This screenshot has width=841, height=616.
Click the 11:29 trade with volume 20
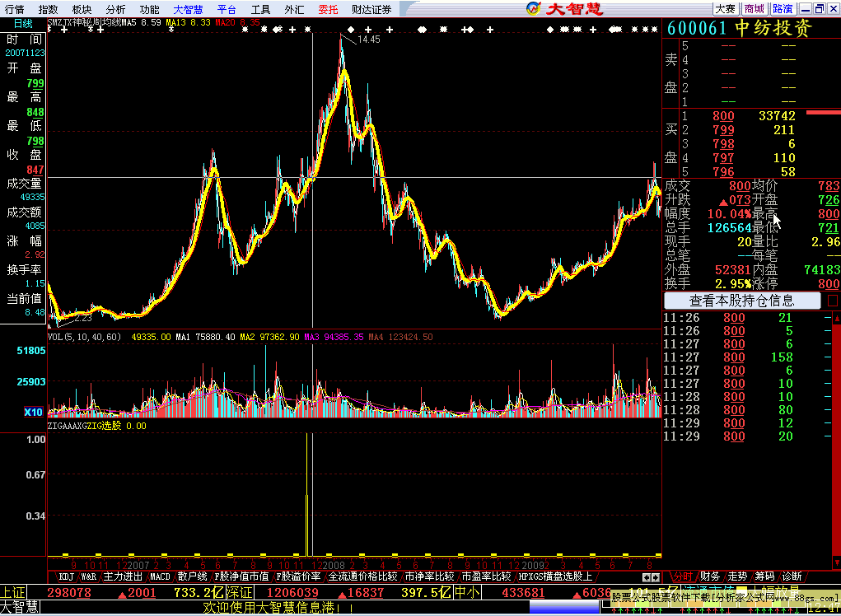click(748, 436)
